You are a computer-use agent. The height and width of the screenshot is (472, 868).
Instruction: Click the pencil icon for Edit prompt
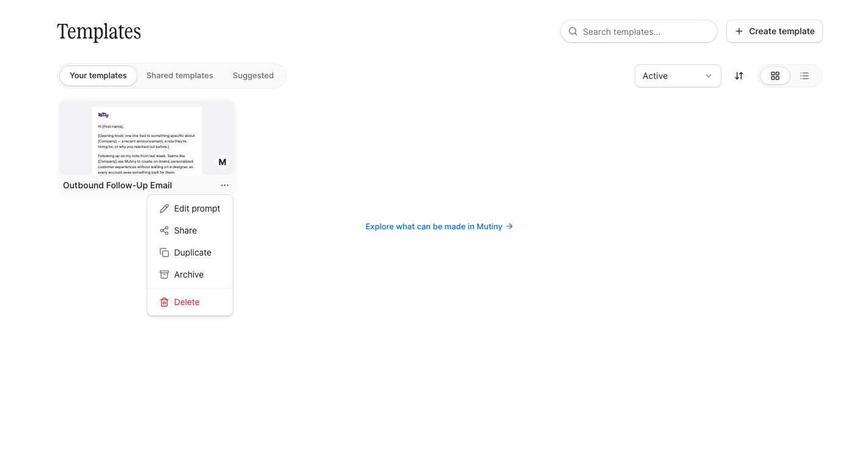pos(164,208)
